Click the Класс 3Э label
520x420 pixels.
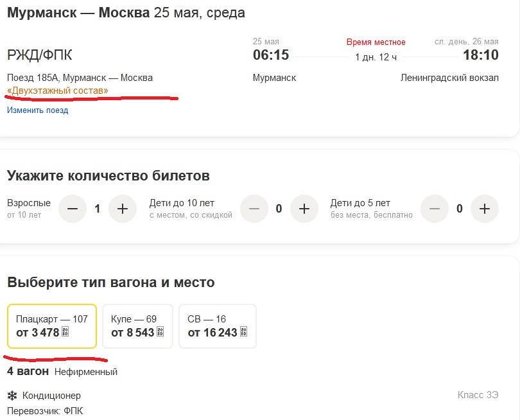pos(478,394)
